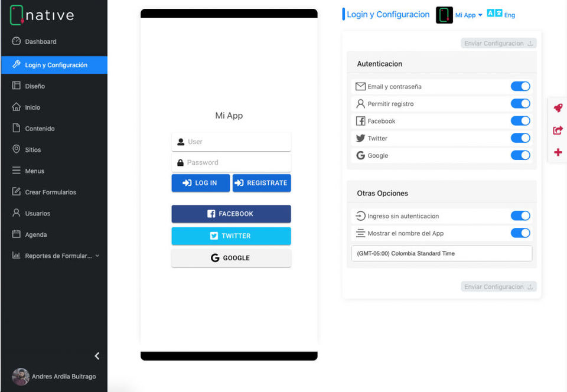The image size is (567, 392).
Task: Click the Email envelope icon
Action: point(360,86)
